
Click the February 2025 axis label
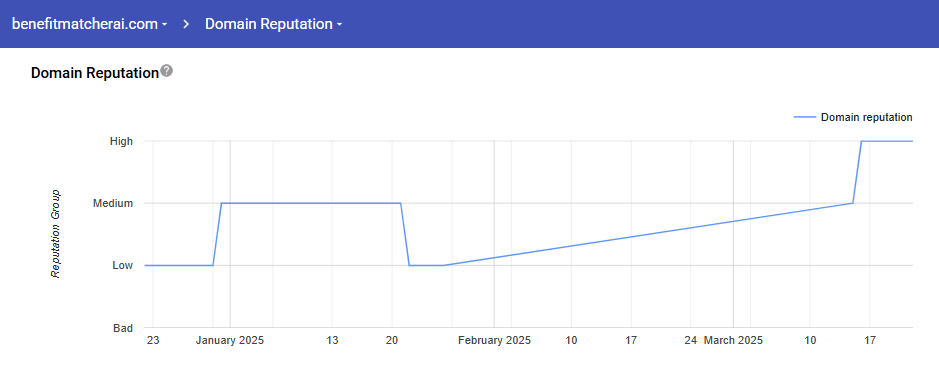point(494,341)
